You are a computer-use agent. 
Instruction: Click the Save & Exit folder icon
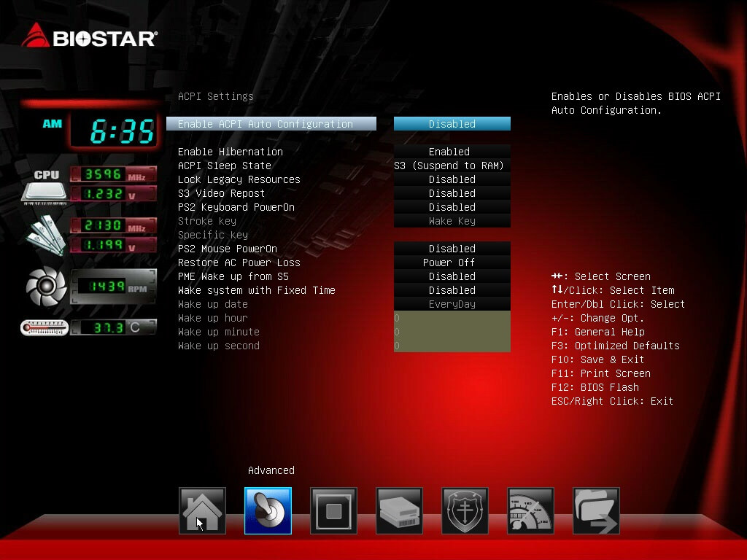(596, 510)
